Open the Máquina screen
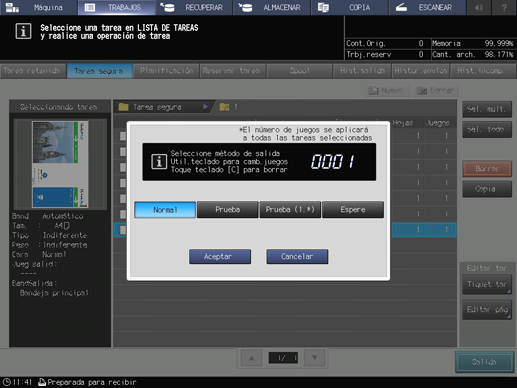The width and height of the screenshot is (517, 388). coord(38,7)
